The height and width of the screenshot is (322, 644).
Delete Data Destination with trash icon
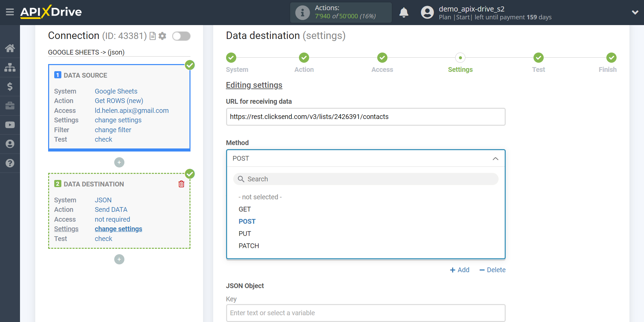coord(181,184)
